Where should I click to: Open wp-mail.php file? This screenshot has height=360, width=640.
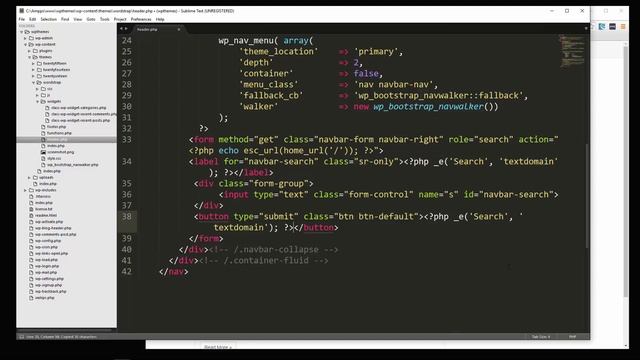[46, 272]
